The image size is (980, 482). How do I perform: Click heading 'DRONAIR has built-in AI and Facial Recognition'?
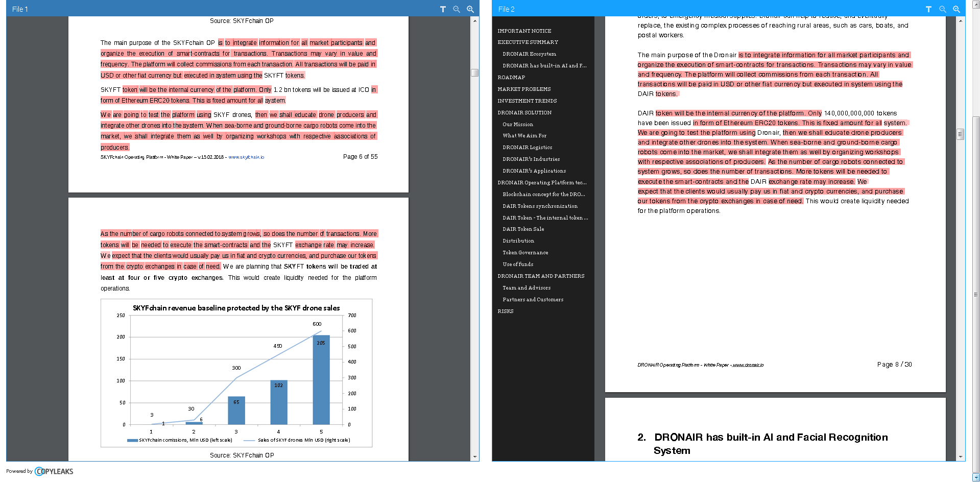[x=771, y=438]
